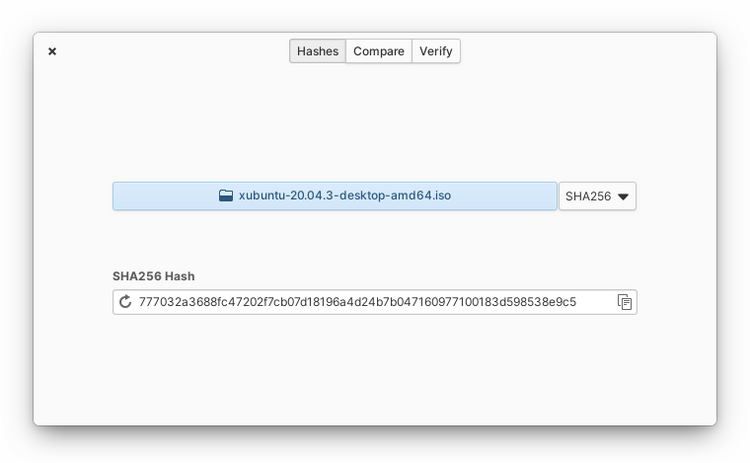Click the black arrow in the SHA256 selector
750x463 pixels.
[x=623, y=197]
